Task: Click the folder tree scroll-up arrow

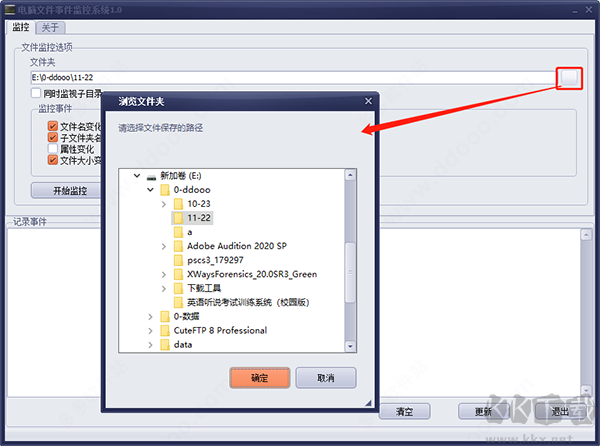Action: [350, 175]
